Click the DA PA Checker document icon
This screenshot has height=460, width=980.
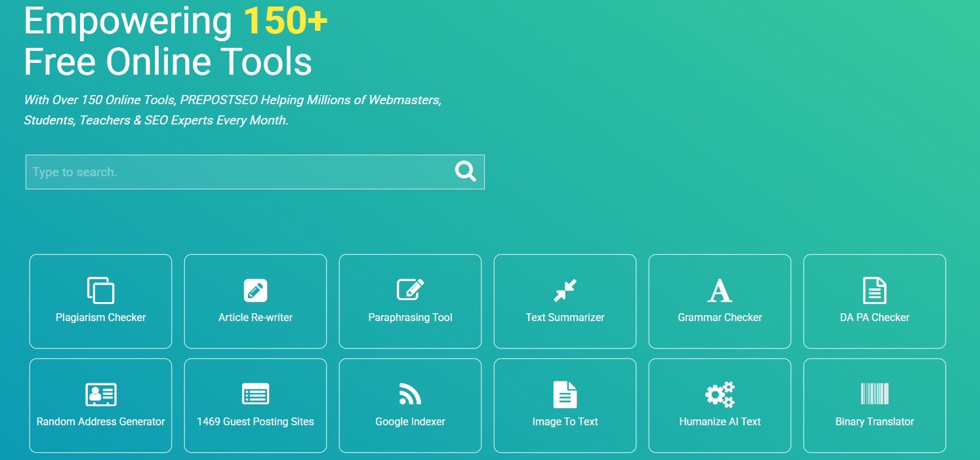click(x=874, y=290)
